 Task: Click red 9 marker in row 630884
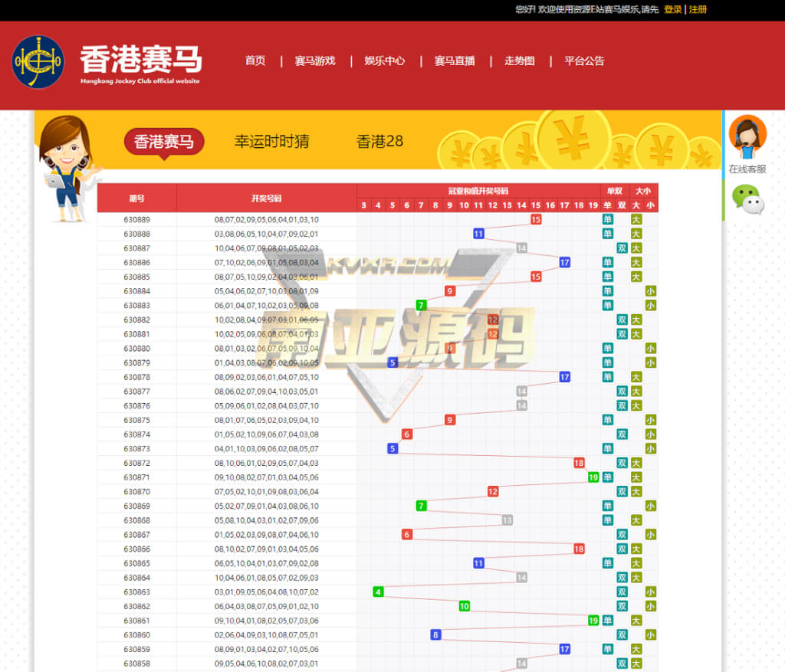pos(449,290)
